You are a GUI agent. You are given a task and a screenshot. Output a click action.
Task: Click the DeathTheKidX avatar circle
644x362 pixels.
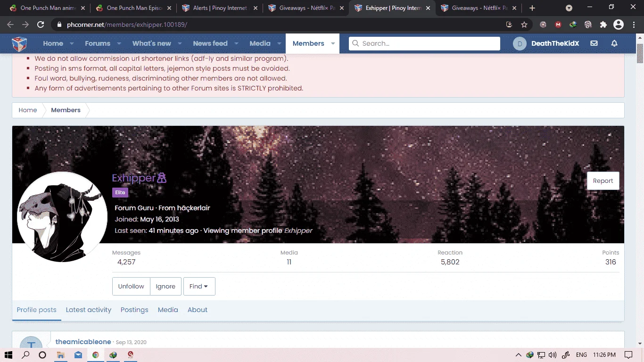pos(520,44)
